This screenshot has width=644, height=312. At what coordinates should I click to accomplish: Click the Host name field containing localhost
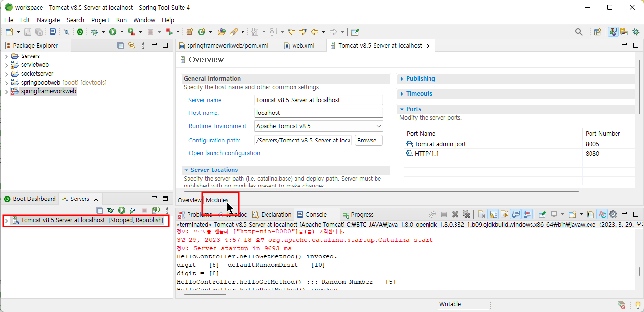[x=319, y=113]
